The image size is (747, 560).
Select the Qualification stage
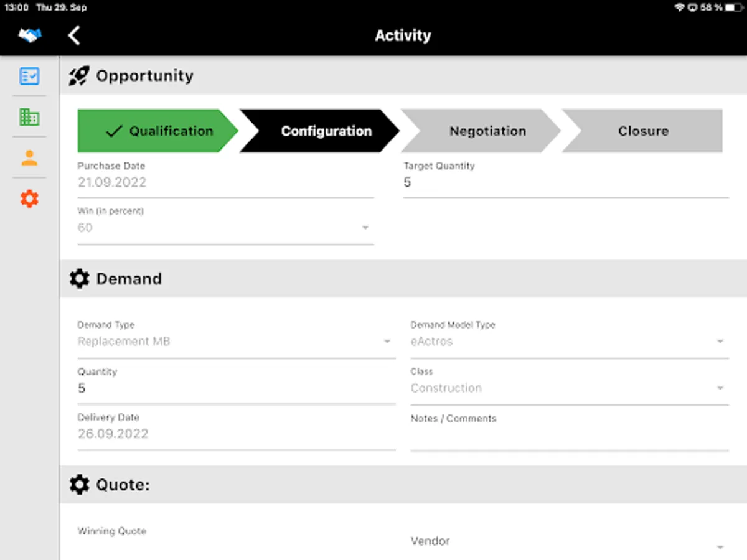tap(157, 131)
